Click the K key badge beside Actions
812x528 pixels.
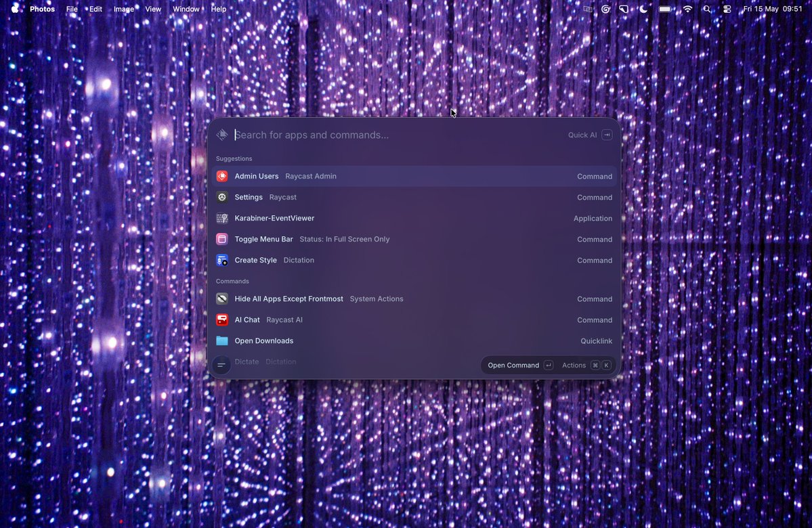(x=606, y=366)
